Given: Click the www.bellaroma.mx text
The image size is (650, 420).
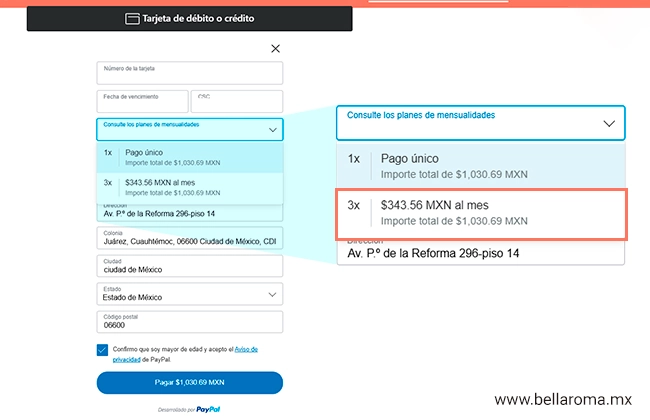Looking at the screenshot, I should pyautogui.click(x=563, y=400).
